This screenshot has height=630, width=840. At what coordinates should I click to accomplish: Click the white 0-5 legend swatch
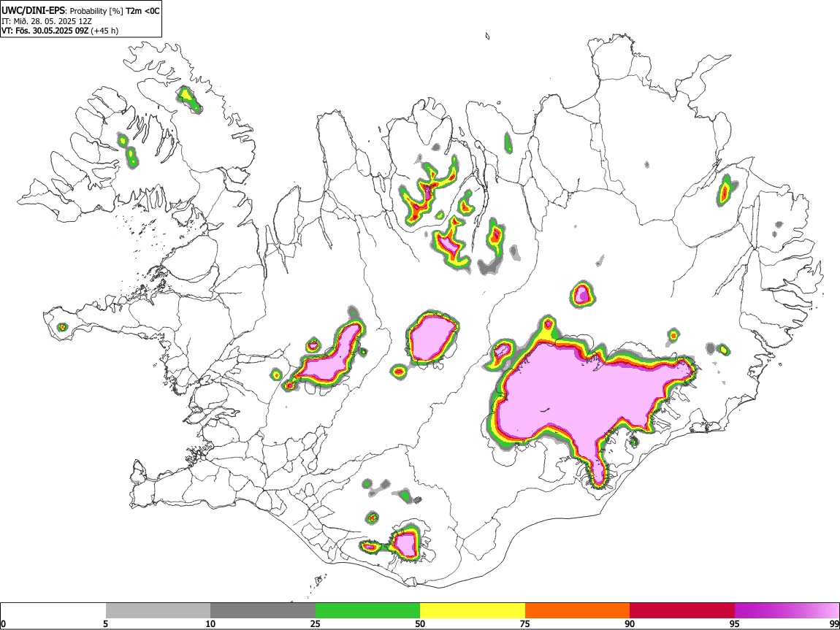click(53, 611)
